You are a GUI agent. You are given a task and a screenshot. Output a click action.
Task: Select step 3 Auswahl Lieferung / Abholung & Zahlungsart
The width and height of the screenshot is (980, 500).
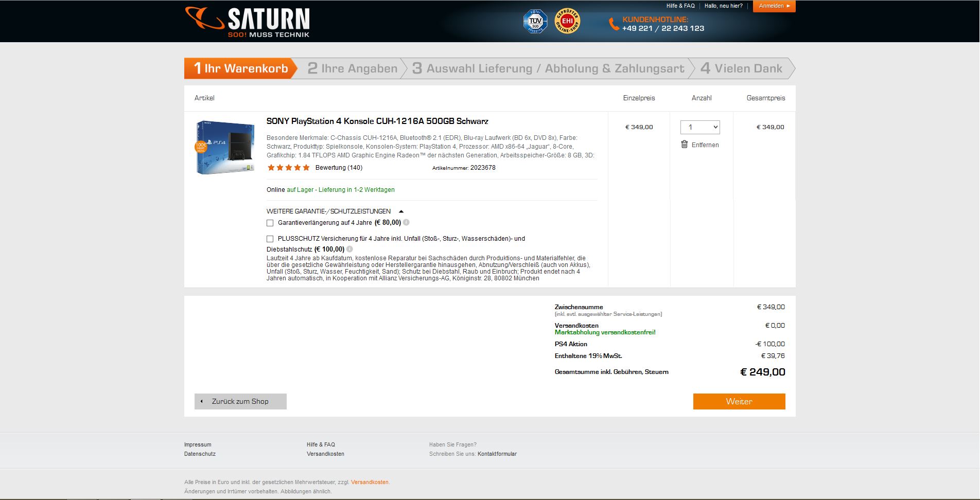[x=549, y=68]
